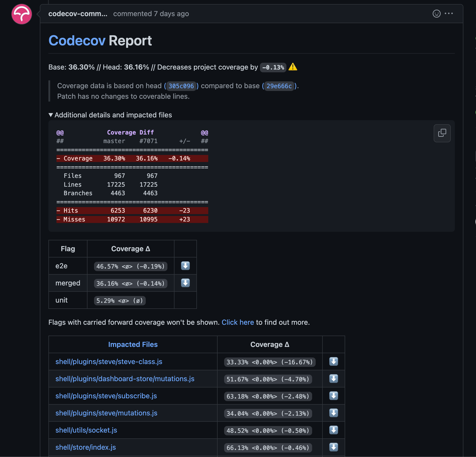Open shell/plugins/steve/subscribe.js file
476x457 pixels.
pos(106,396)
